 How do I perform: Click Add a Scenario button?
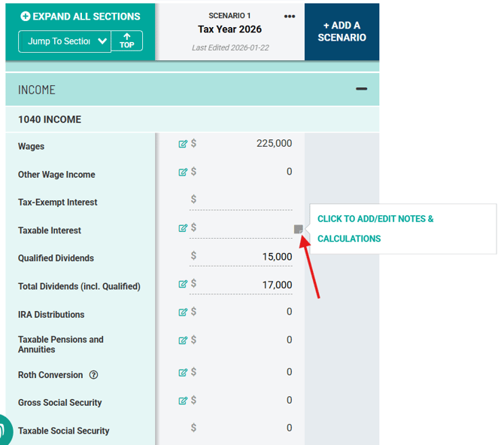[342, 32]
